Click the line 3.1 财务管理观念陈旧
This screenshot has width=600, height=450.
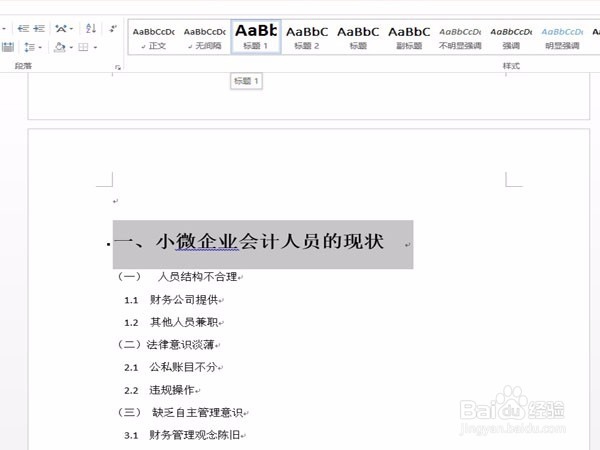184,435
